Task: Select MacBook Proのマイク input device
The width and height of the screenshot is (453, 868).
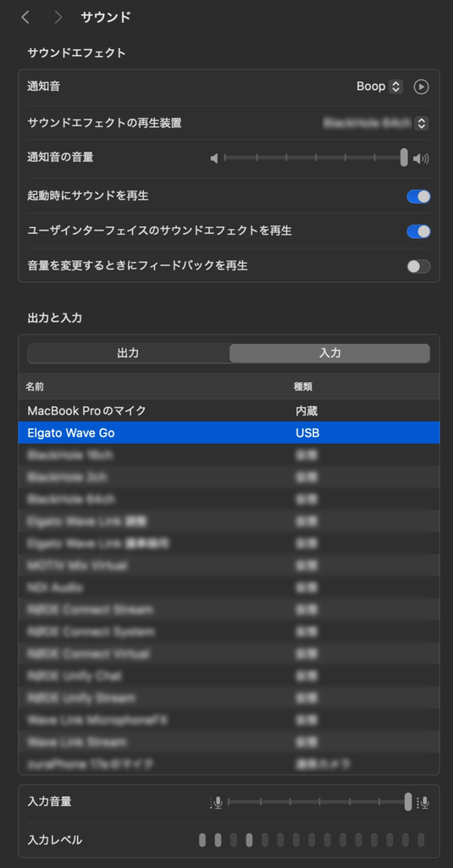Action: (229, 411)
